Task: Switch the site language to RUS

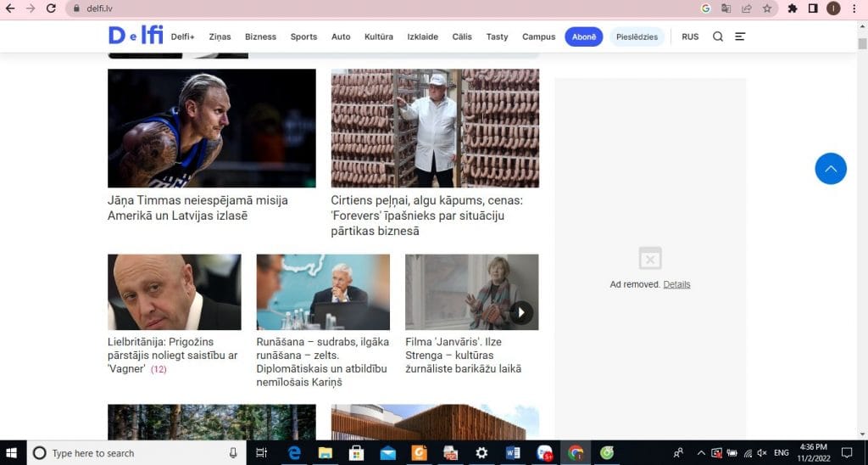Action: (690, 36)
